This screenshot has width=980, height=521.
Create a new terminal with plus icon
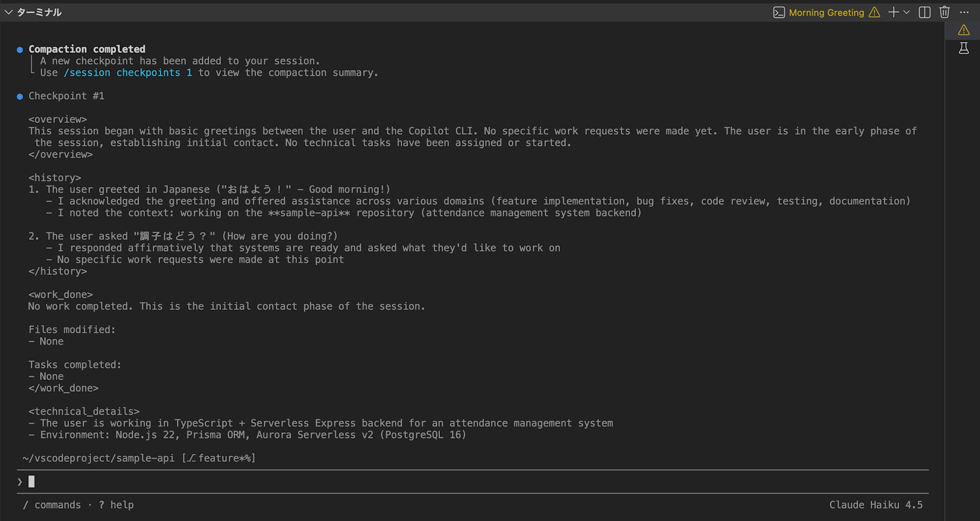(893, 12)
